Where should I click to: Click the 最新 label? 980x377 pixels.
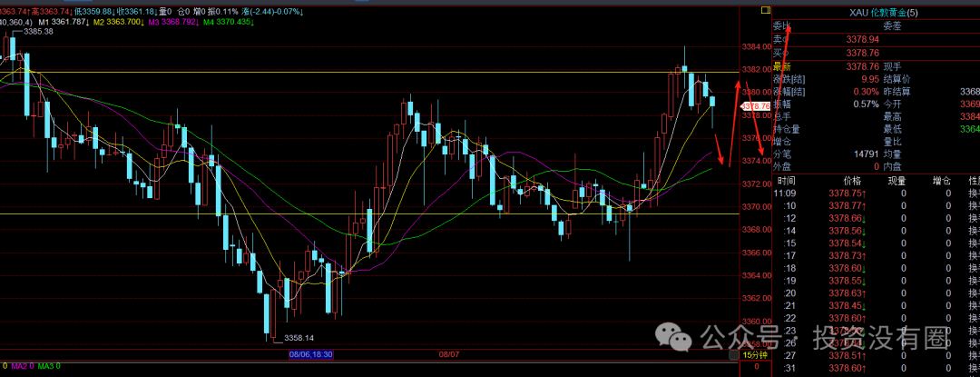coord(782,66)
